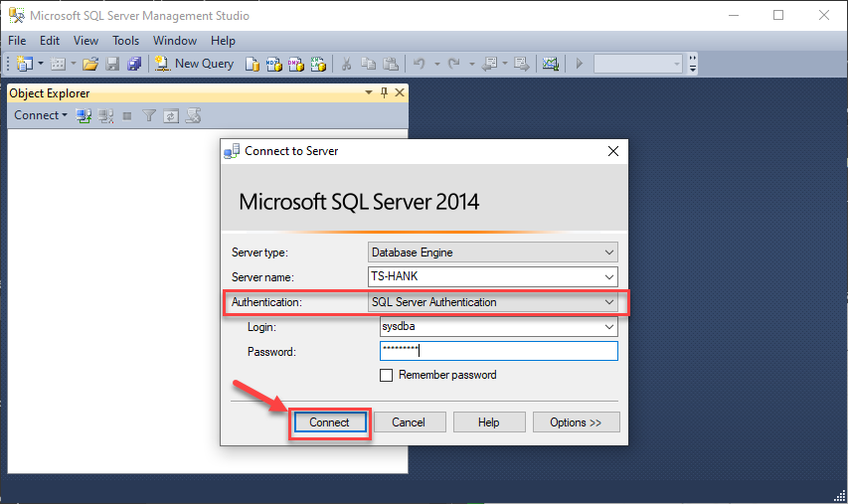Viewport: 848px width, 504px height.
Task: Click the Database Engine Query icon
Action: tap(253, 64)
